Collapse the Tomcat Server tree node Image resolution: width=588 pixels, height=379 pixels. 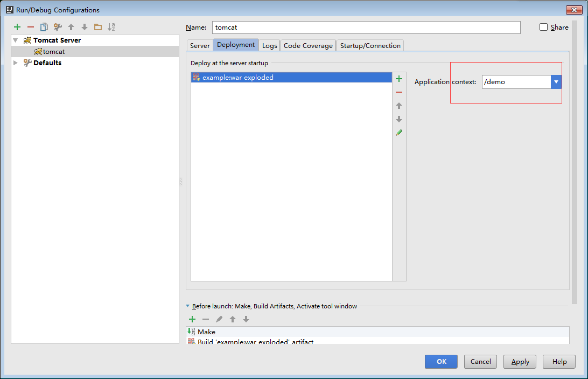click(x=16, y=40)
